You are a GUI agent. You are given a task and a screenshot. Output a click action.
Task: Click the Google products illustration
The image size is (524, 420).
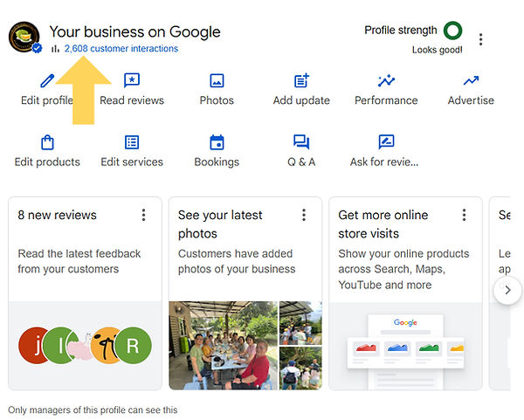405,346
